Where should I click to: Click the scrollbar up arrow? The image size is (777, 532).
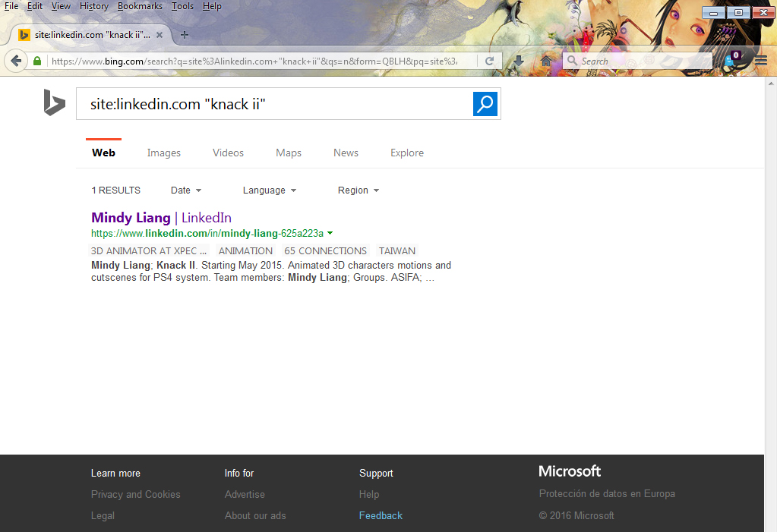click(x=771, y=83)
